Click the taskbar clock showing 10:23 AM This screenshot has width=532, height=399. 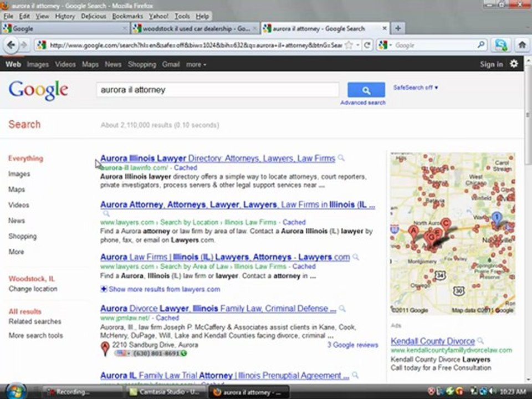pos(512,392)
